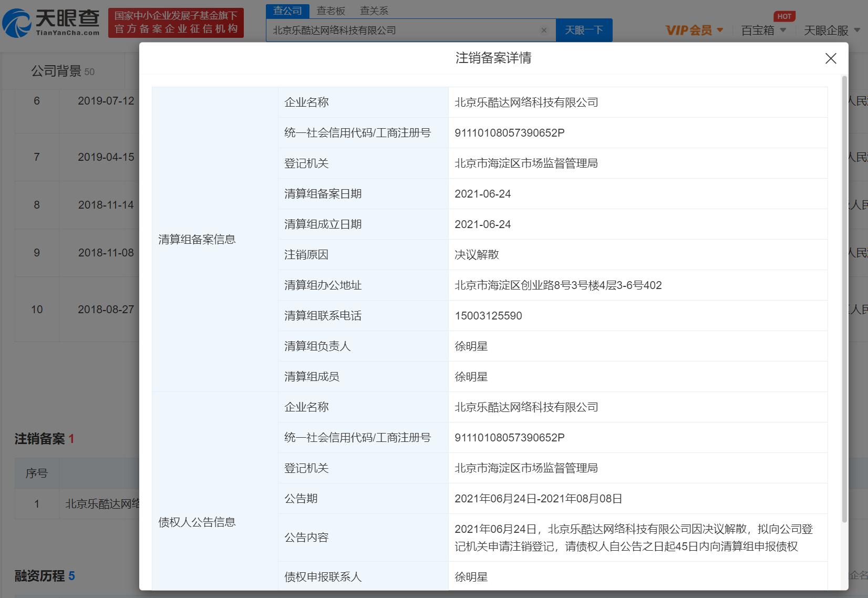Image resolution: width=868 pixels, height=598 pixels.
Task: Select the blue eye logo in header
Action: pyautogui.click(x=17, y=23)
